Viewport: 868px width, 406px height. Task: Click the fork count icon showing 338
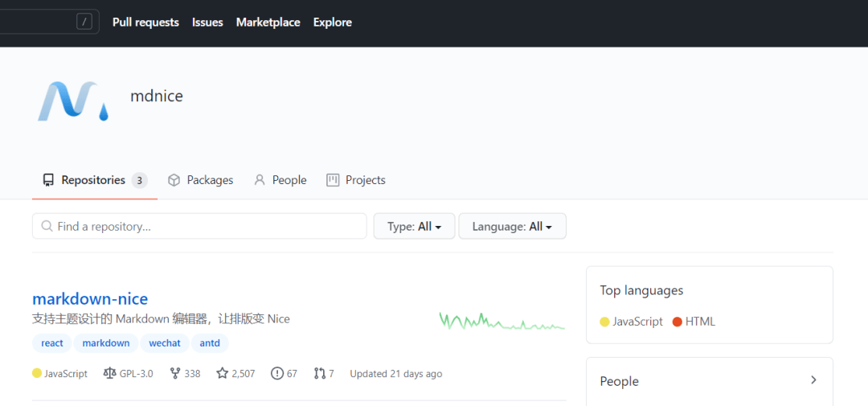pos(175,374)
